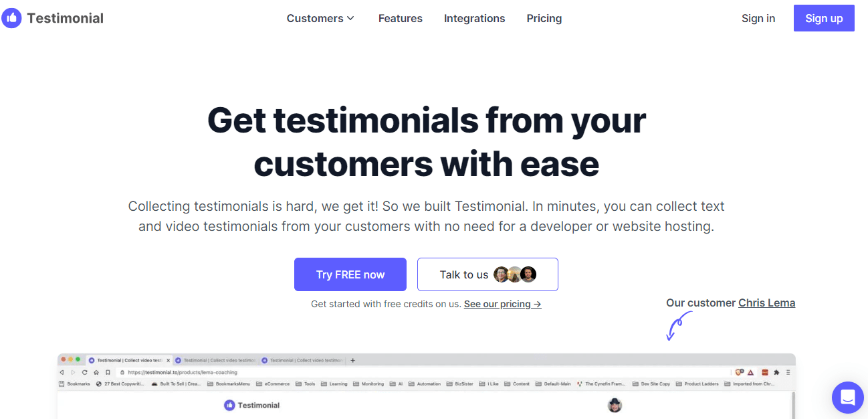Open the Tools bookmark folder in the embedded browser
Image resolution: width=868 pixels, height=419 pixels.
(309, 384)
